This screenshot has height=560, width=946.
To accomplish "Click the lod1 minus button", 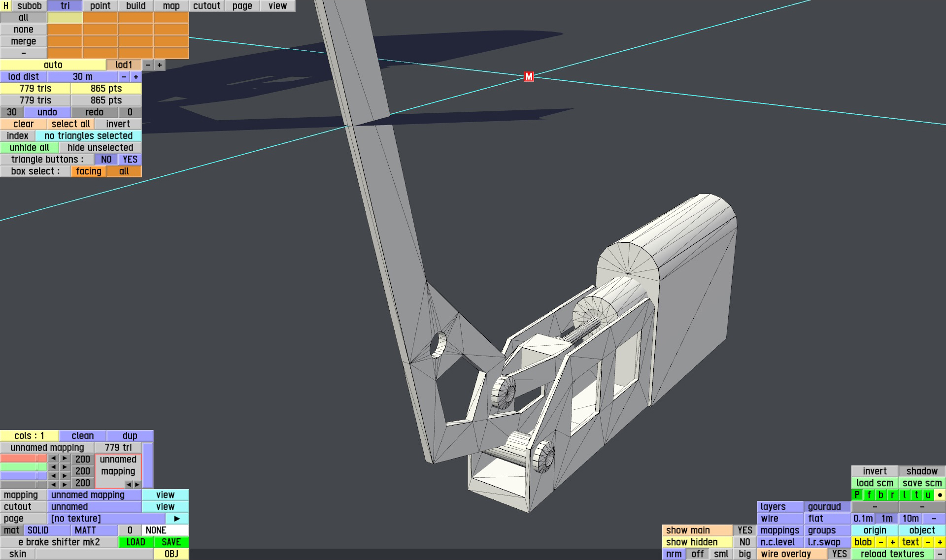I will [x=148, y=65].
